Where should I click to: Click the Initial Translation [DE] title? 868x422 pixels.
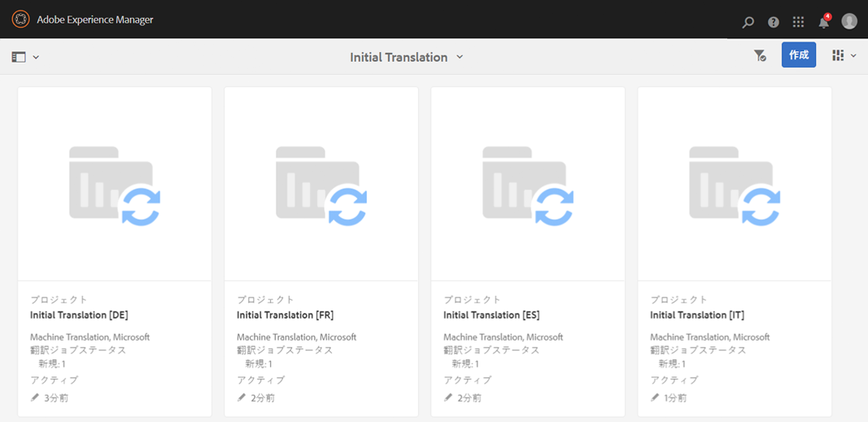coord(79,315)
